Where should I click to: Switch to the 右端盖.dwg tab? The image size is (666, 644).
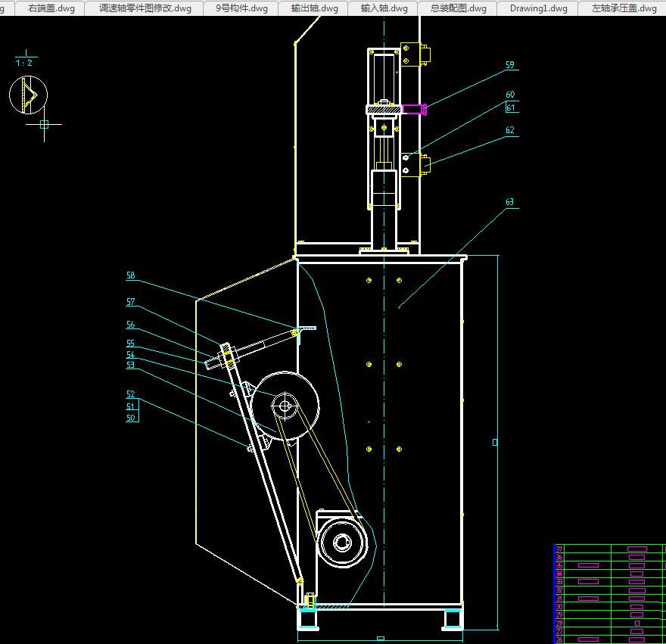click(x=51, y=8)
